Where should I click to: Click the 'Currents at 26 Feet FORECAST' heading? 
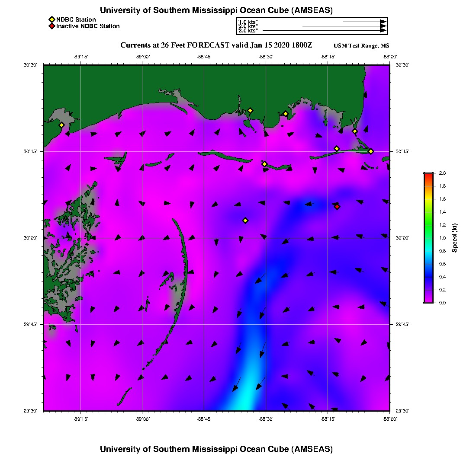(x=175, y=45)
